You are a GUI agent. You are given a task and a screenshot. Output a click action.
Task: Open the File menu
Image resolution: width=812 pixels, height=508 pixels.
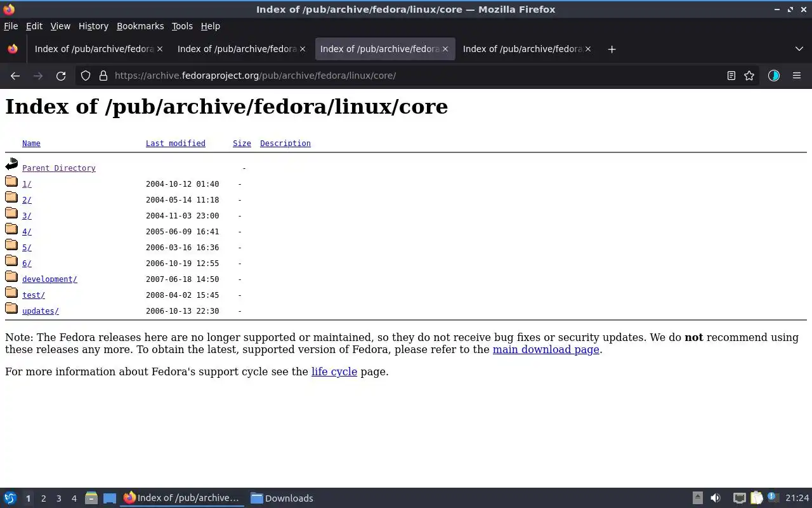click(x=11, y=26)
